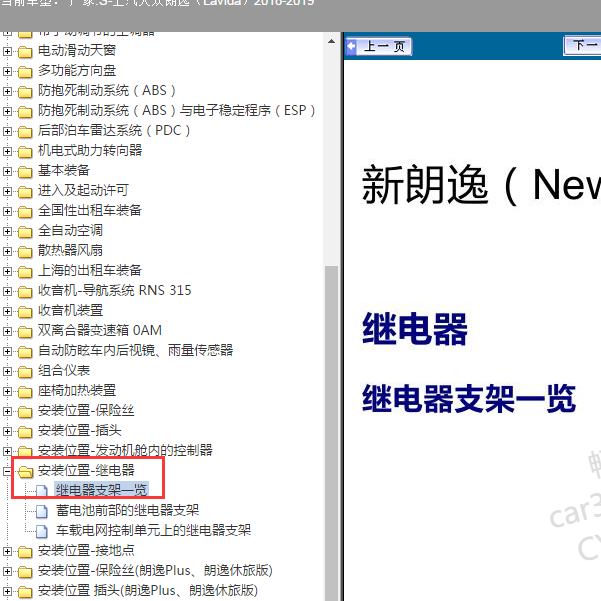Click the 安装位置-接地点 folder icon
Image resolution: width=601 pixels, height=601 pixels.
coord(25,552)
